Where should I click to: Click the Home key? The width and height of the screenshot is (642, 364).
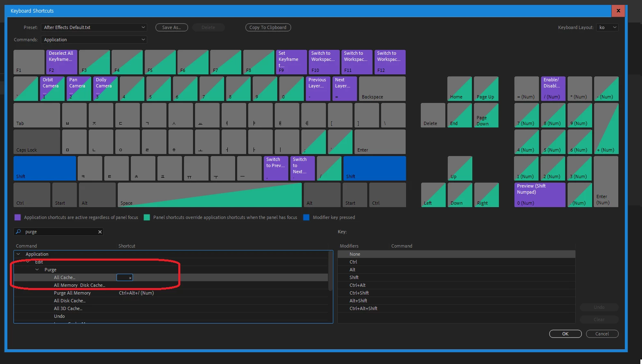point(460,89)
